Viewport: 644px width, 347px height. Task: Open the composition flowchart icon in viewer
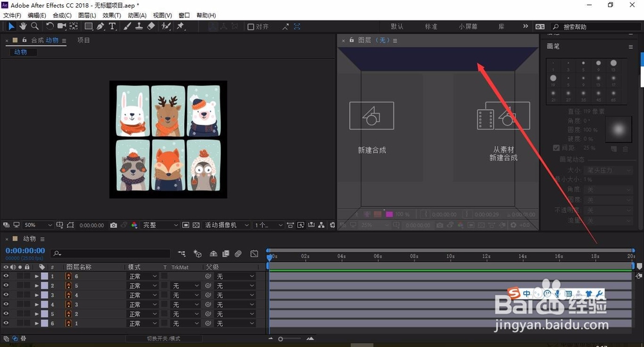point(321,225)
